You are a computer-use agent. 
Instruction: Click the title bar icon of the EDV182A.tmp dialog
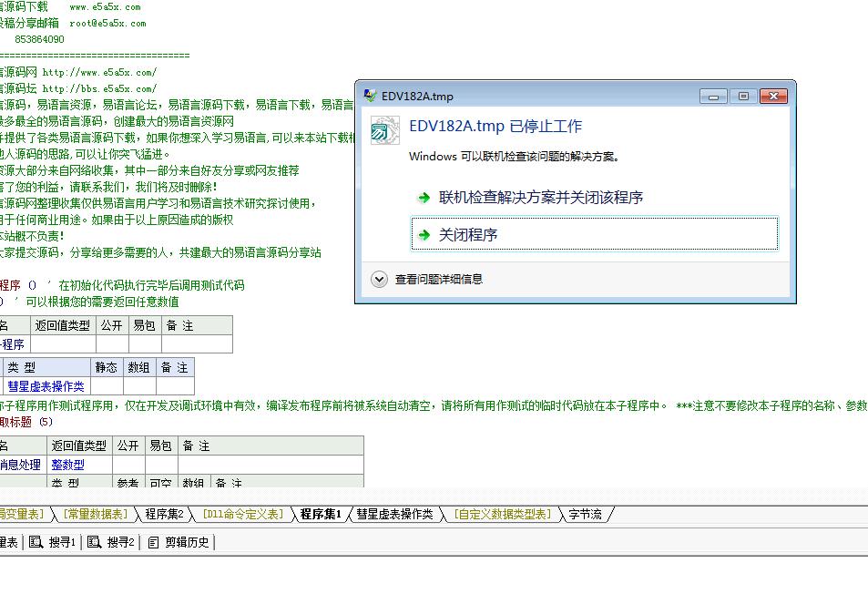(370, 96)
